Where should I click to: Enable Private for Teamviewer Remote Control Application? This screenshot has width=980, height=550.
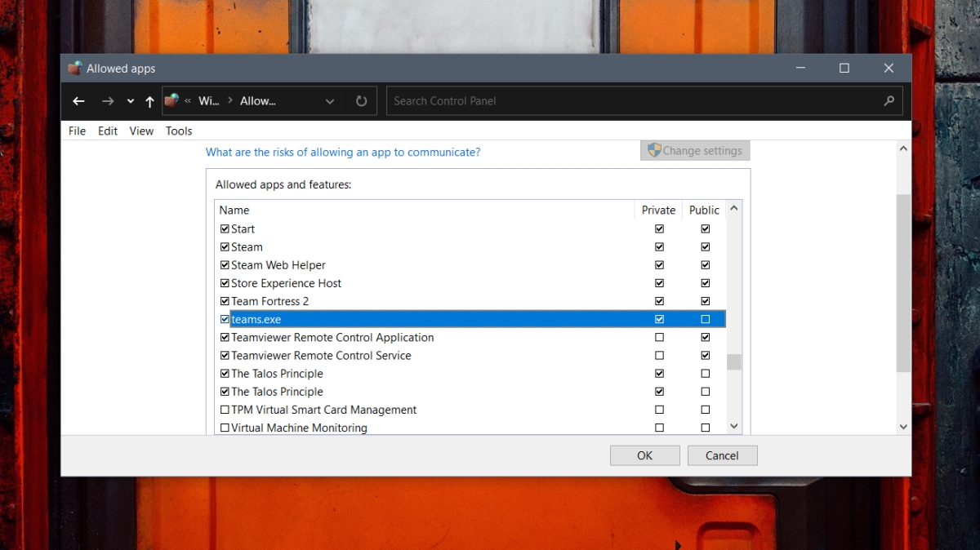click(x=660, y=337)
